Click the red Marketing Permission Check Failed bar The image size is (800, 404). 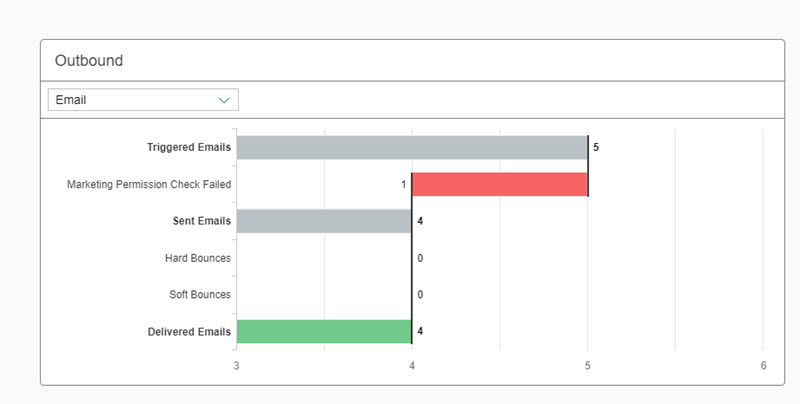pos(499,184)
